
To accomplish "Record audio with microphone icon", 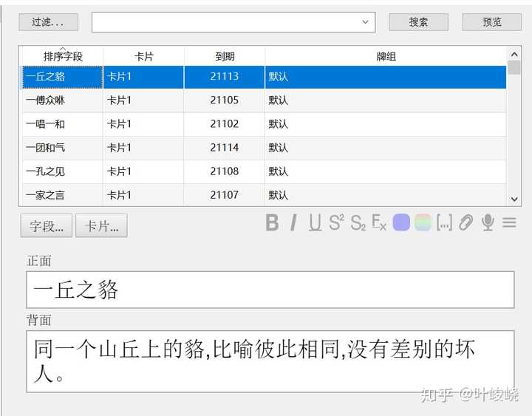I will pos(488,223).
